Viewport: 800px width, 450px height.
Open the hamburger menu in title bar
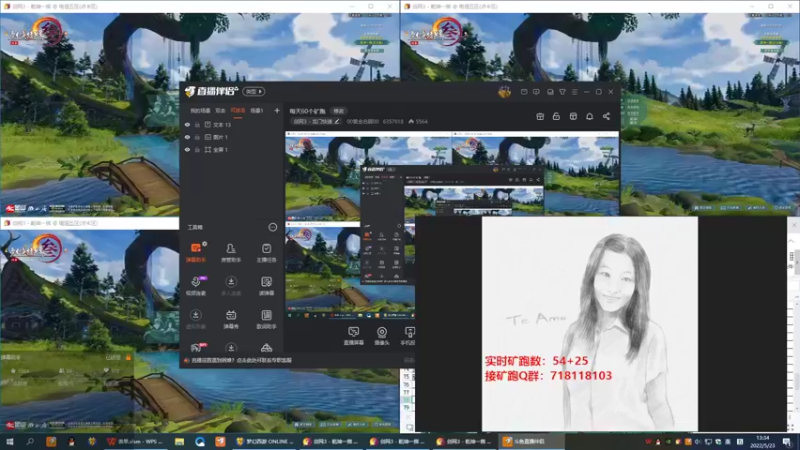coord(574,92)
